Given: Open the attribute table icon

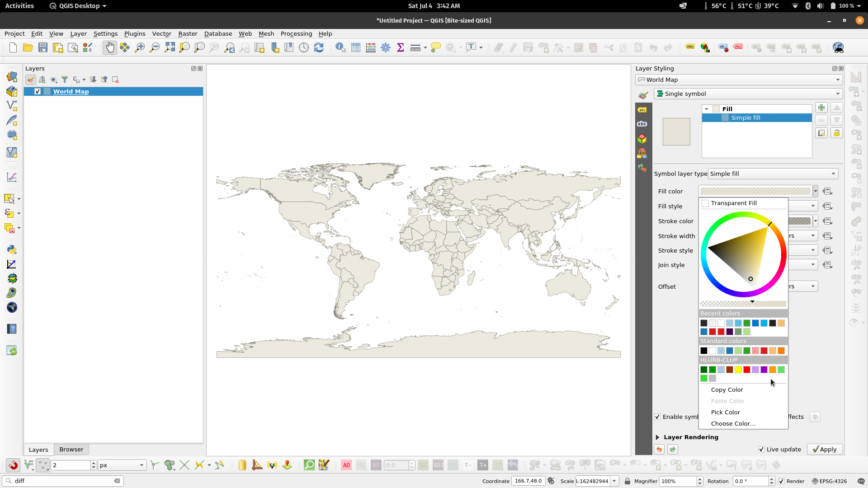Looking at the screenshot, I should tap(356, 47).
